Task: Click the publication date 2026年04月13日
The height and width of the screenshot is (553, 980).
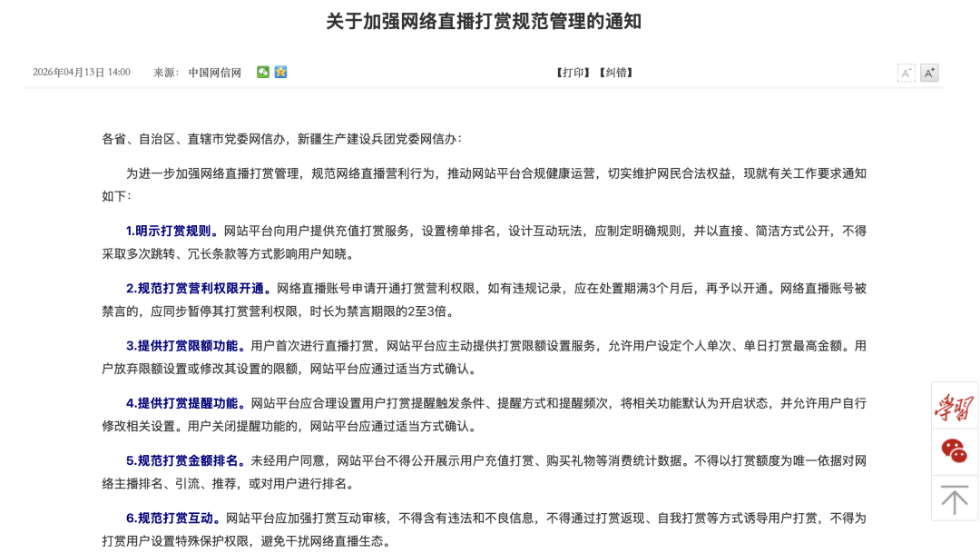Action: coord(81,73)
